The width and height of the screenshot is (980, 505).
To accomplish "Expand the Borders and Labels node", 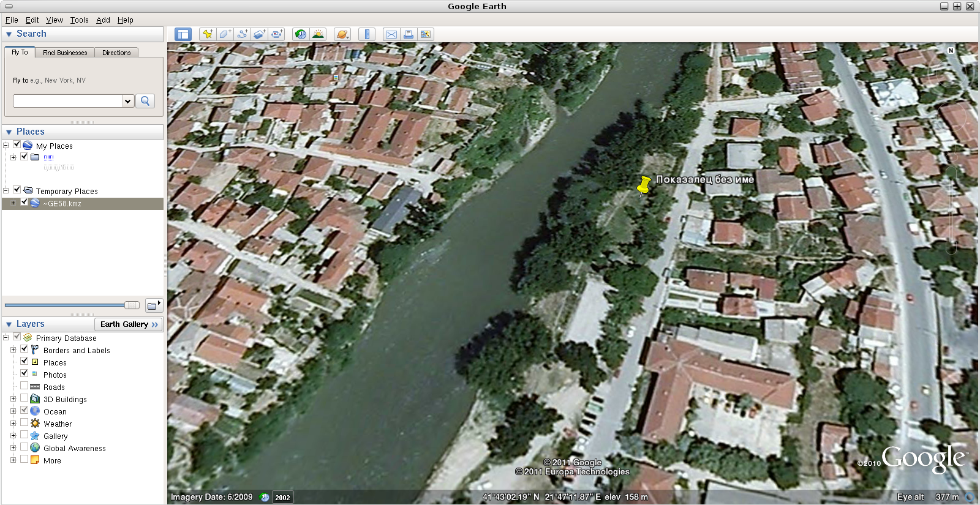I will (x=13, y=350).
